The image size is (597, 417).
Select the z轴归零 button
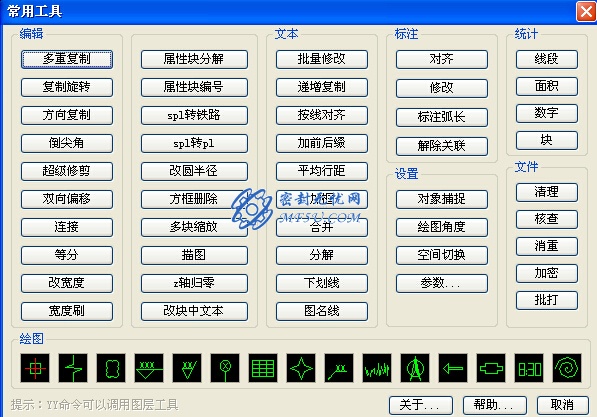194,283
